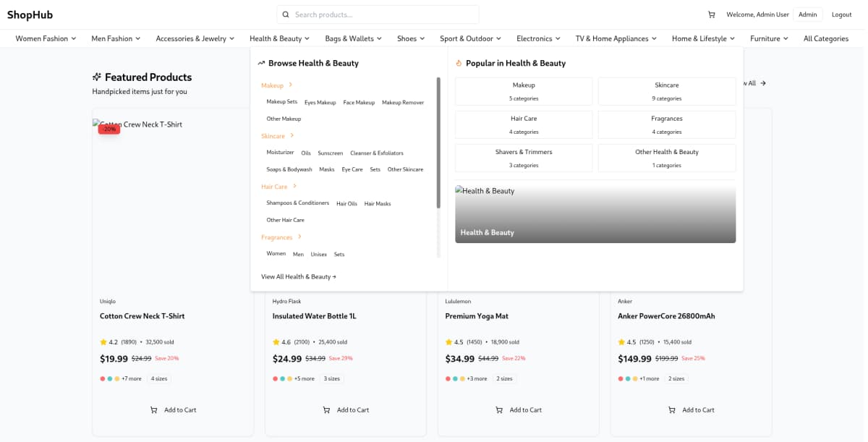Open the Shoes dropdown chevron
Screen dimensions: 868x442
pyautogui.click(x=422, y=38)
